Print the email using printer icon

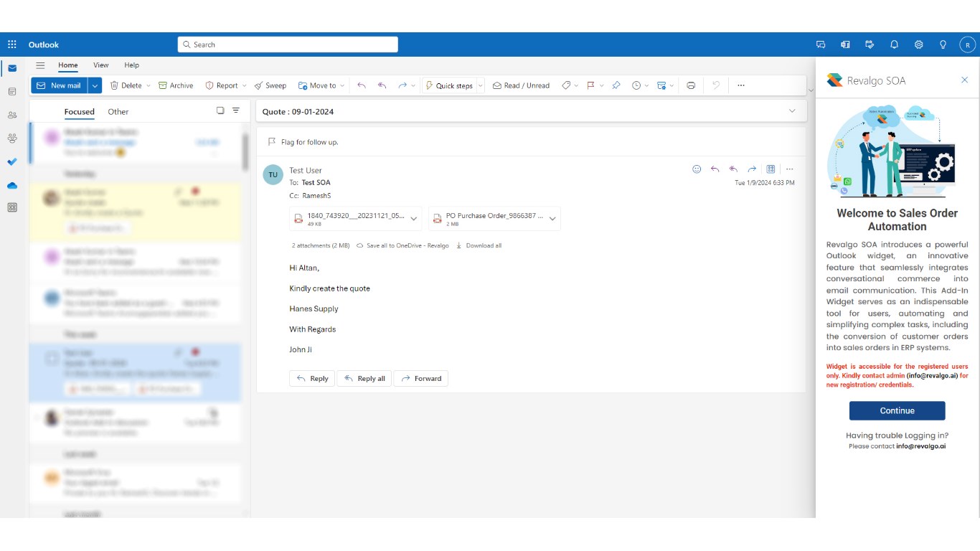[x=691, y=85]
